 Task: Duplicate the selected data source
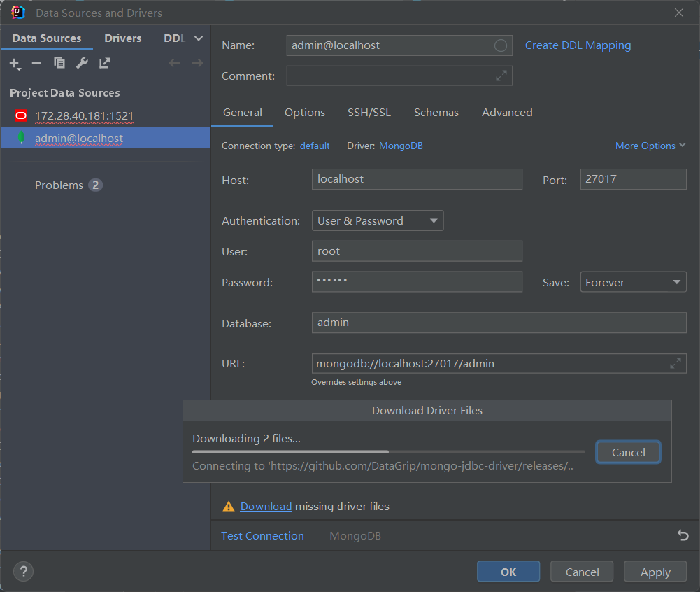pos(59,64)
